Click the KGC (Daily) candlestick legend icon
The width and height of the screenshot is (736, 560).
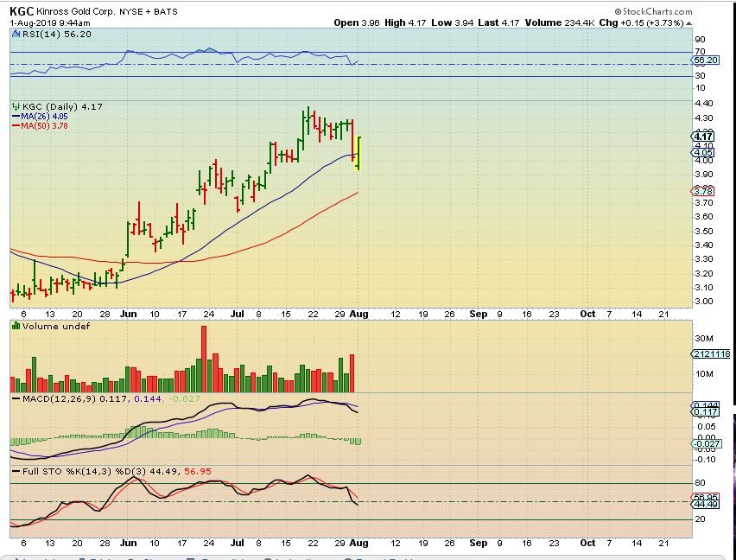tap(16, 107)
